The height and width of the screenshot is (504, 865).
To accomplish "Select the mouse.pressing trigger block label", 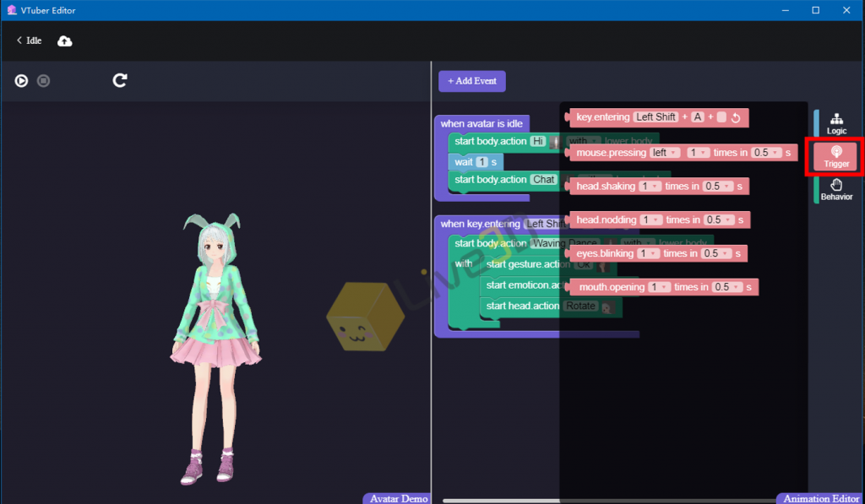I will 611,153.
